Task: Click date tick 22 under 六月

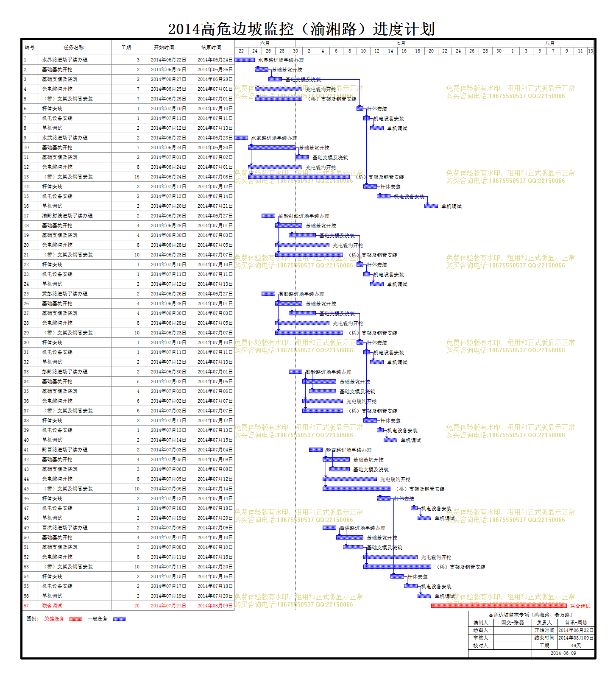Action: pos(241,51)
